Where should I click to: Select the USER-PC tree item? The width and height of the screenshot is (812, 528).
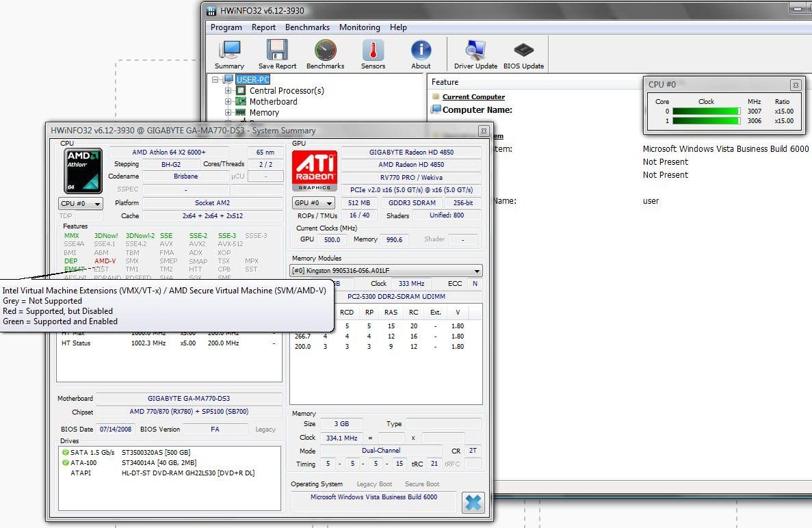(252, 80)
